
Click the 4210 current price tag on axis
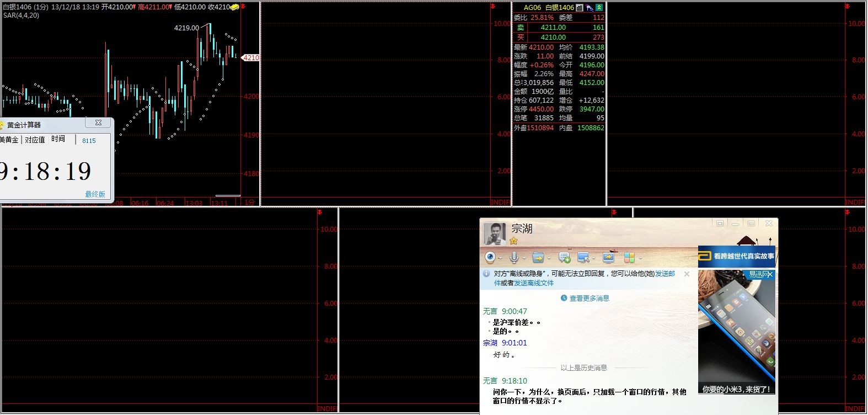pyautogui.click(x=251, y=57)
